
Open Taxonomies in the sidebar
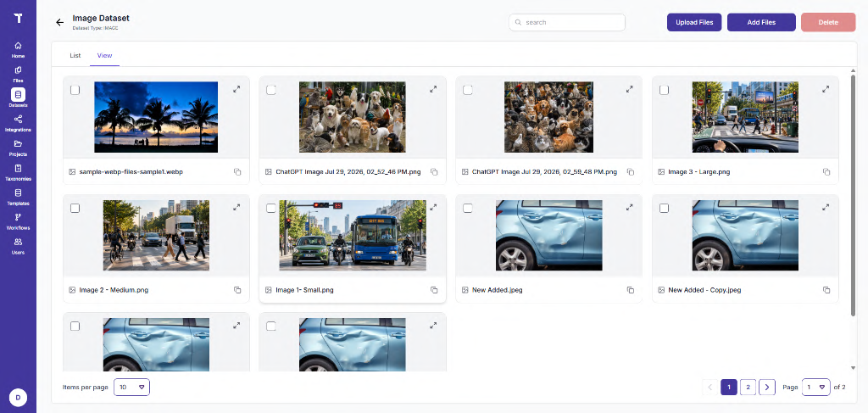[18, 171]
